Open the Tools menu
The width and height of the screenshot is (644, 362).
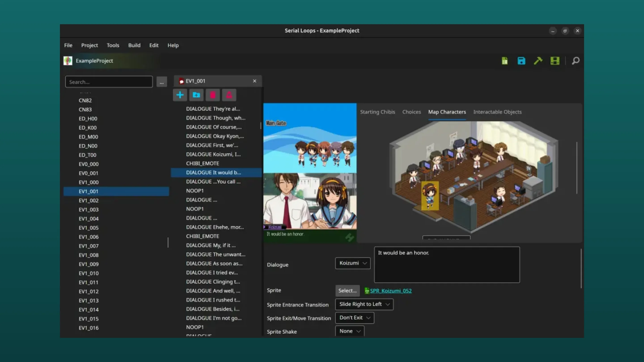point(113,45)
